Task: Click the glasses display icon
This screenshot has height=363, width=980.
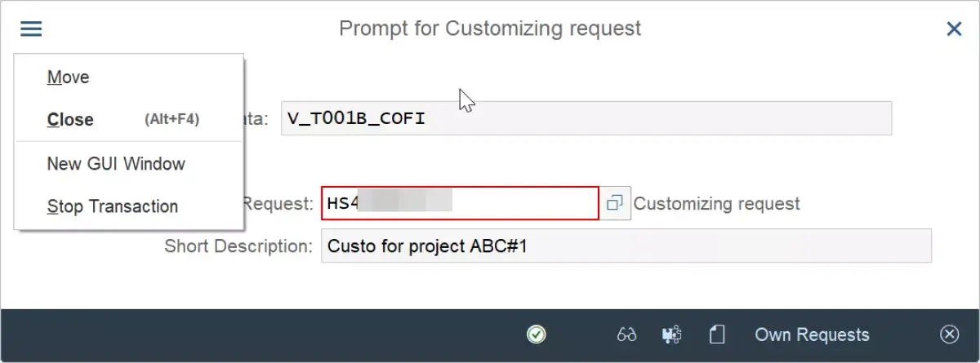Action: (627, 334)
